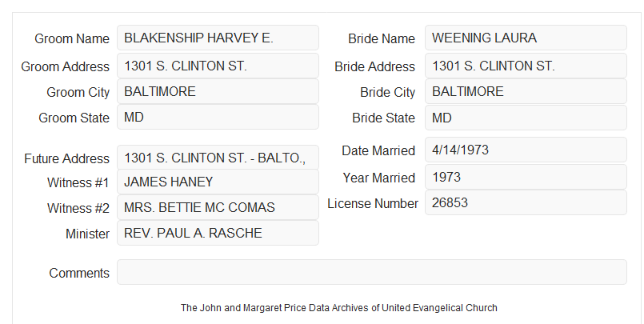
Task: Select the empty Comments field
Action: [x=372, y=272]
